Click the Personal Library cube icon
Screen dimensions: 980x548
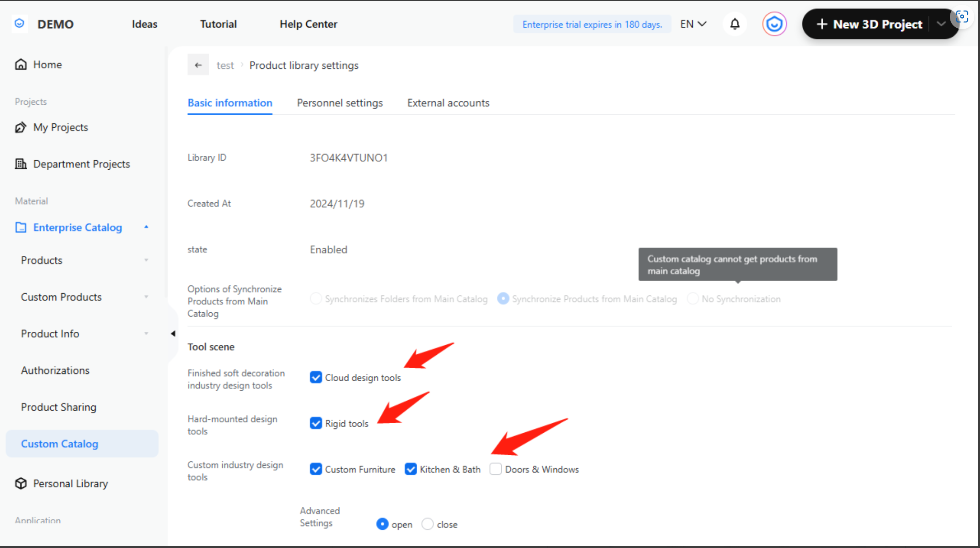click(x=21, y=483)
